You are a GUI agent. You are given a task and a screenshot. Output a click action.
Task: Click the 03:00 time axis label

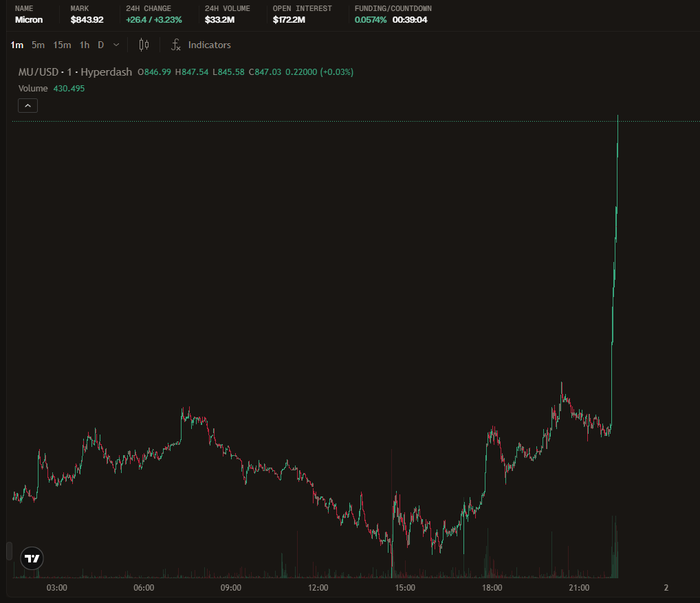pyautogui.click(x=57, y=588)
